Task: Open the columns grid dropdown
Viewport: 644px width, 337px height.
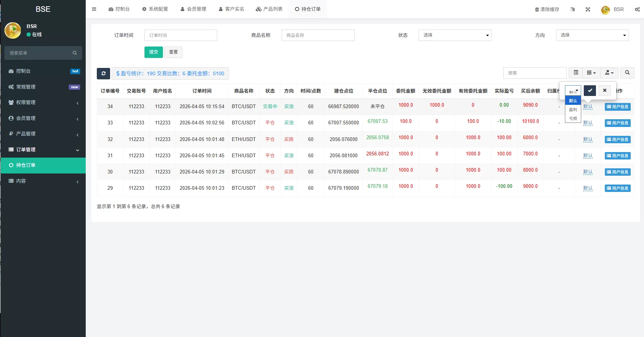Action: point(591,73)
